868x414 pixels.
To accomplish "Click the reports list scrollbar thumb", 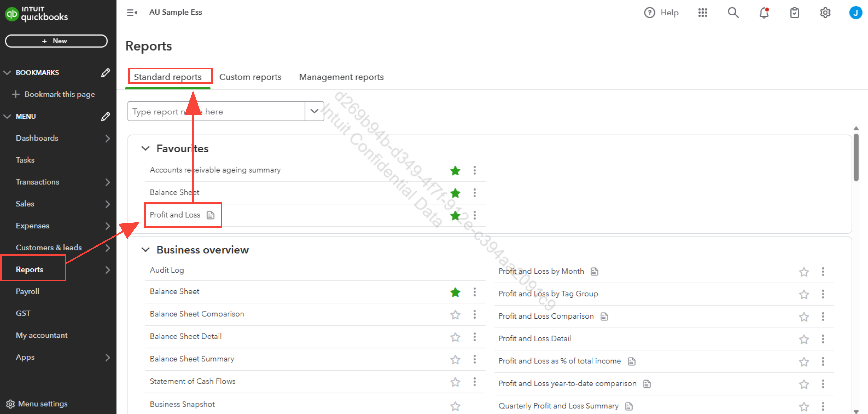I will pyautogui.click(x=856, y=157).
